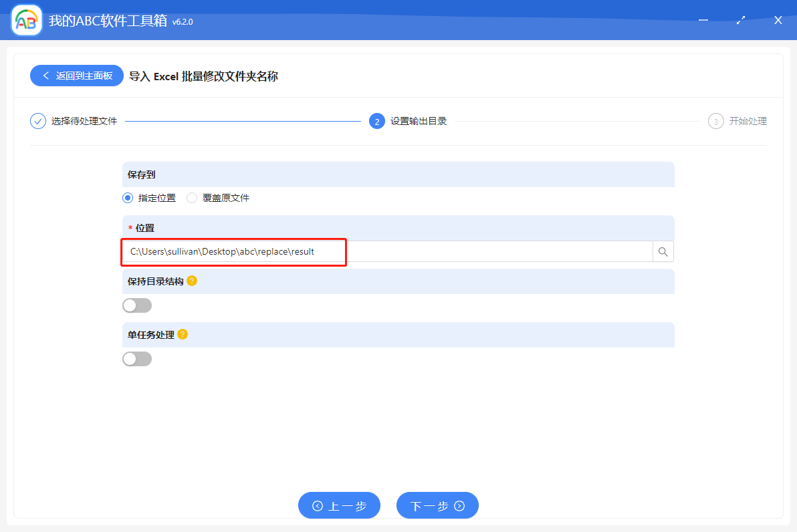Click the AB toolbox logo icon
Image resolution: width=797 pixels, height=532 pixels.
pos(25,20)
